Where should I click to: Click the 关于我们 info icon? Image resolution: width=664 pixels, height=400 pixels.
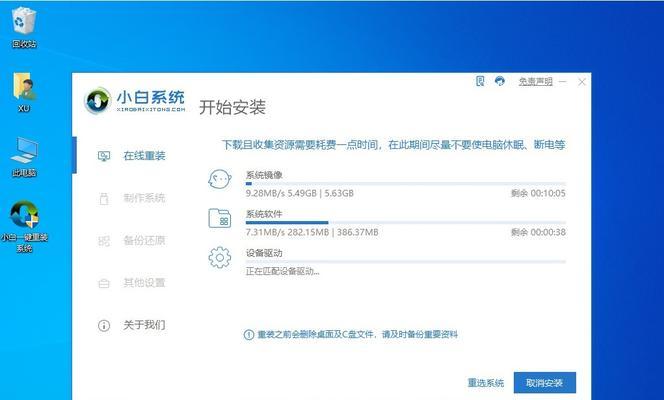[x=104, y=326]
